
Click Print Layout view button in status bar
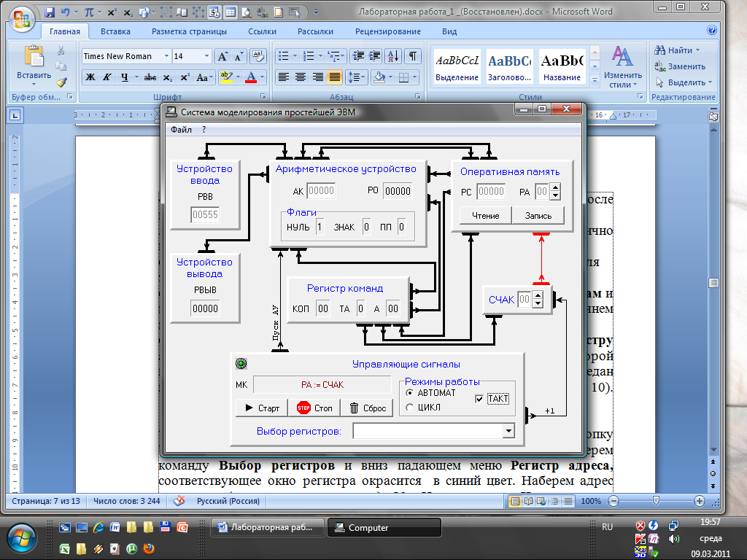[x=515, y=501]
